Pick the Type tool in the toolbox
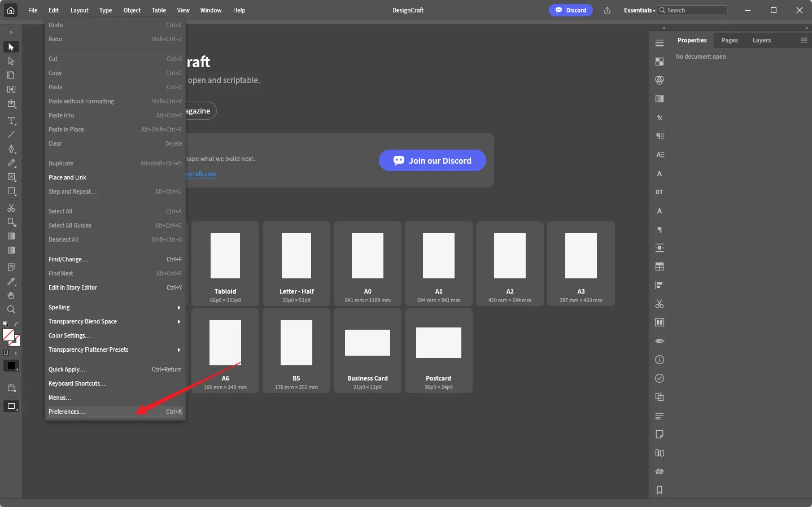Viewport: 812px width, 507px height. pos(11,121)
